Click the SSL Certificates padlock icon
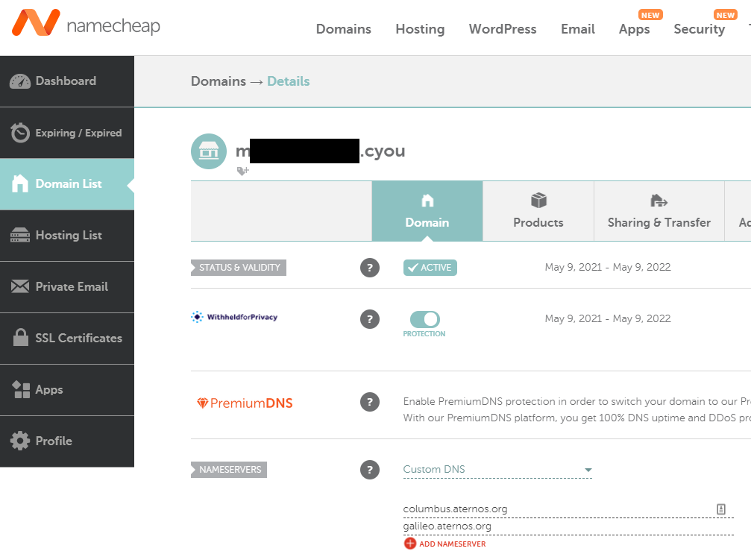Image resolution: width=751 pixels, height=560 pixels. pos(21,337)
